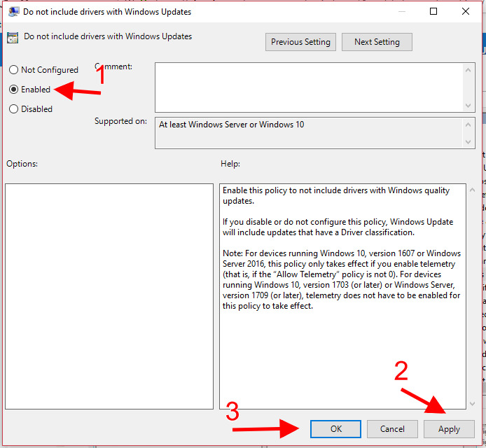Click the policy setting icon beside heading
486x448 pixels.
pos(13,38)
